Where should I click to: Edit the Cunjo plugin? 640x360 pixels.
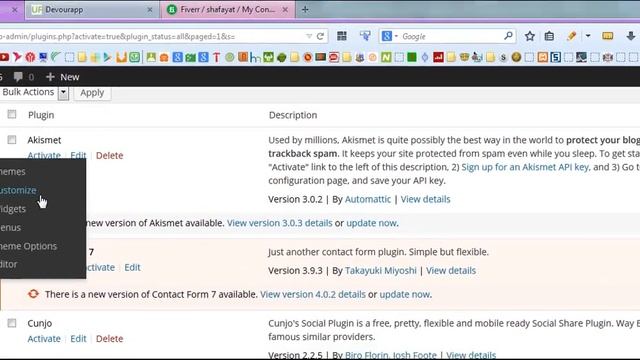click(x=78, y=339)
